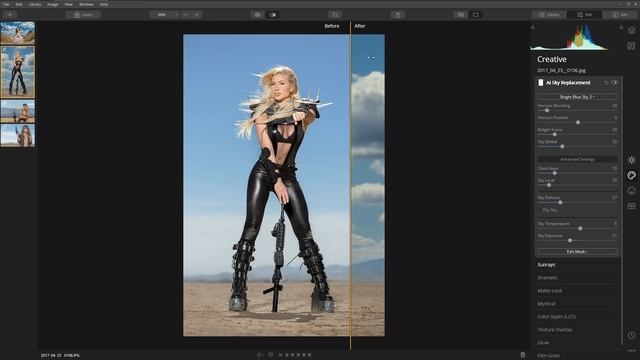Open the History clock icon
The width and height of the screenshot is (640, 360).
pos(631,335)
